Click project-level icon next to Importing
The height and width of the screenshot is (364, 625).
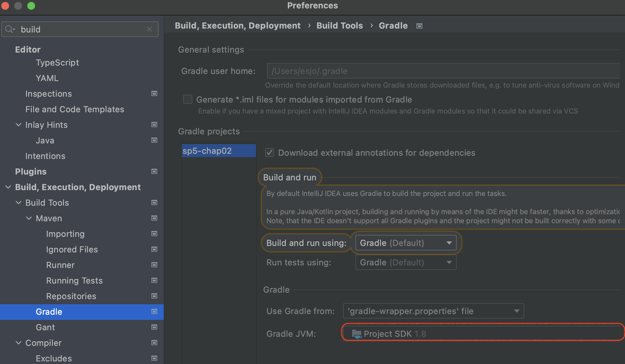(154, 234)
